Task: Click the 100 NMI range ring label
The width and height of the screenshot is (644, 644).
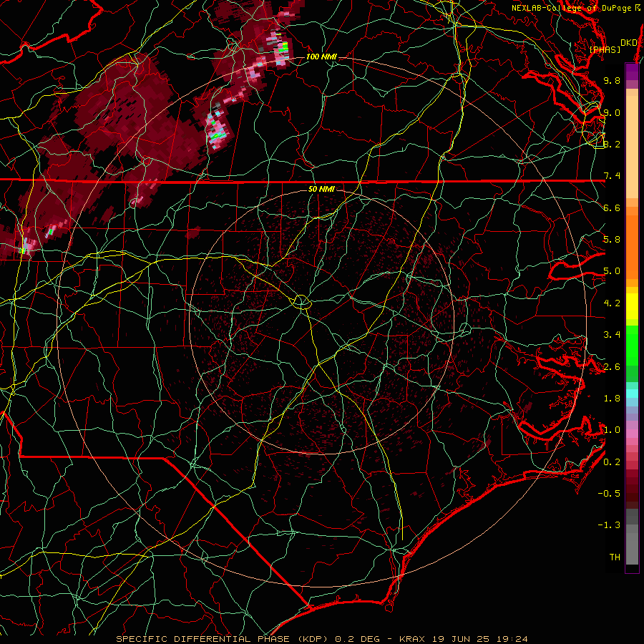Action: point(321,57)
